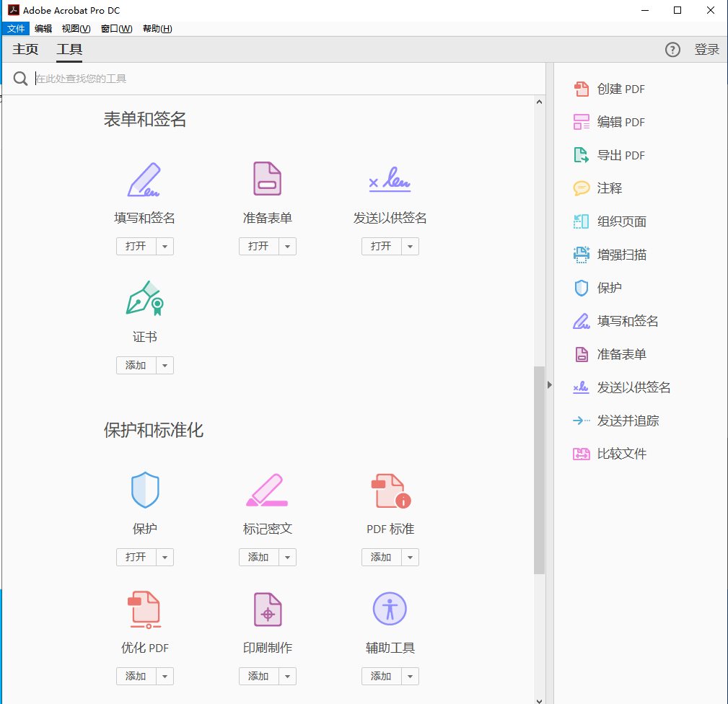Click the 填写和签名 pen icon in tools grid
Viewport: 728px width, 704px height.
coord(144,180)
